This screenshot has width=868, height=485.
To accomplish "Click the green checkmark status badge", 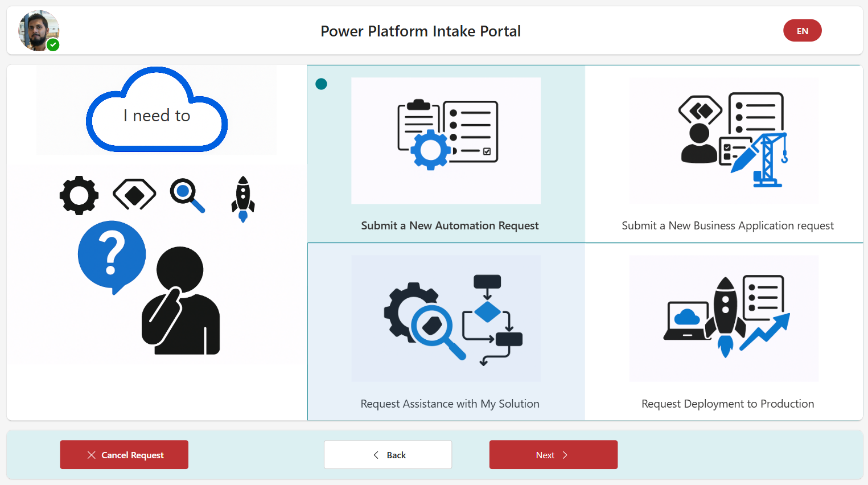I will coord(53,45).
